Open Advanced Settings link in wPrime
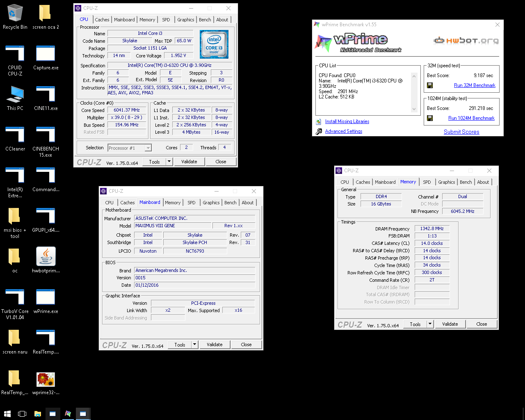525x420 pixels. pos(344,131)
